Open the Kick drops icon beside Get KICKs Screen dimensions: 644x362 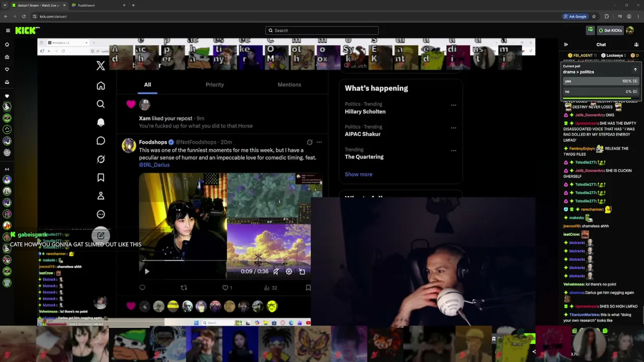point(590,30)
